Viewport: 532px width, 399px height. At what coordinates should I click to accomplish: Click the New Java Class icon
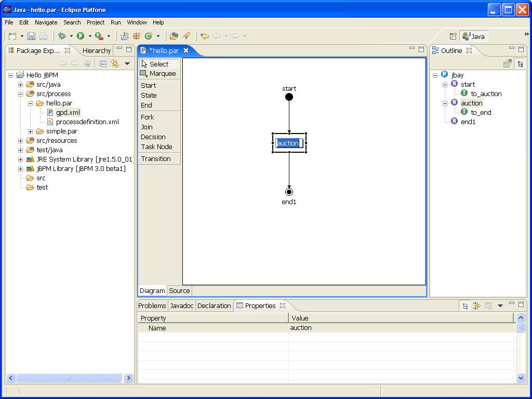(149, 36)
